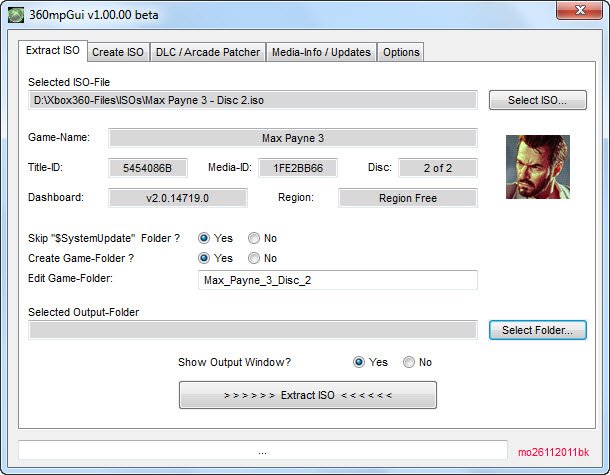Start extraction with the Extract ISO button
610x475 pixels.
click(x=308, y=395)
